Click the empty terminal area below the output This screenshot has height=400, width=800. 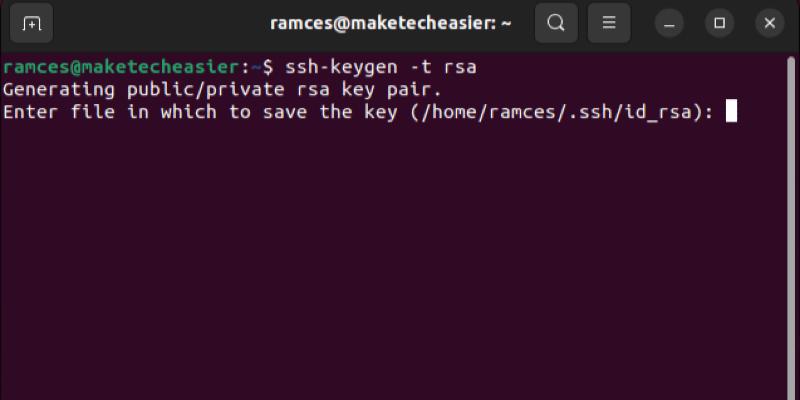[400, 270]
